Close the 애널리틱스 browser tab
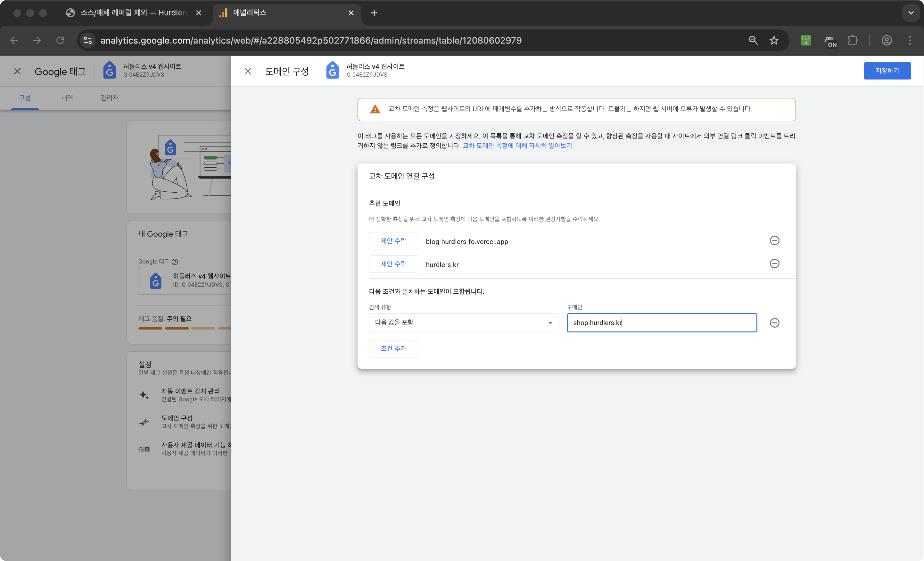924x561 pixels. [x=351, y=13]
